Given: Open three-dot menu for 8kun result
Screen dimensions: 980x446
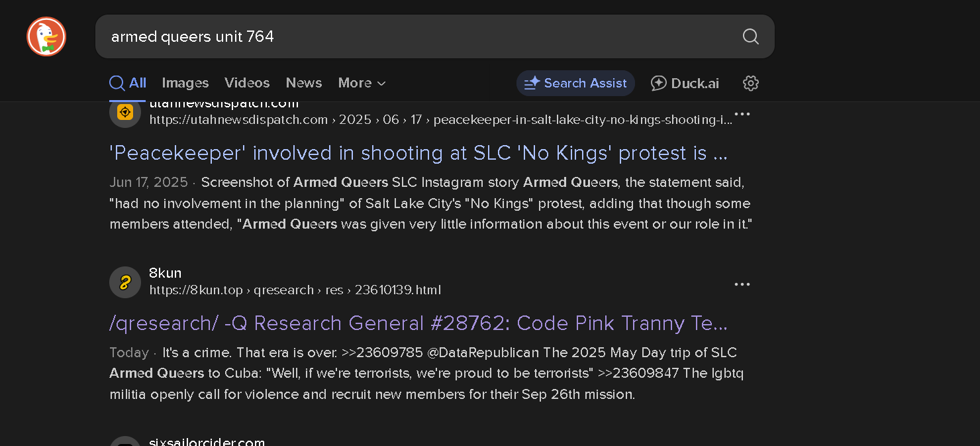Looking at the screenshot, I should (x=742, y=284).
